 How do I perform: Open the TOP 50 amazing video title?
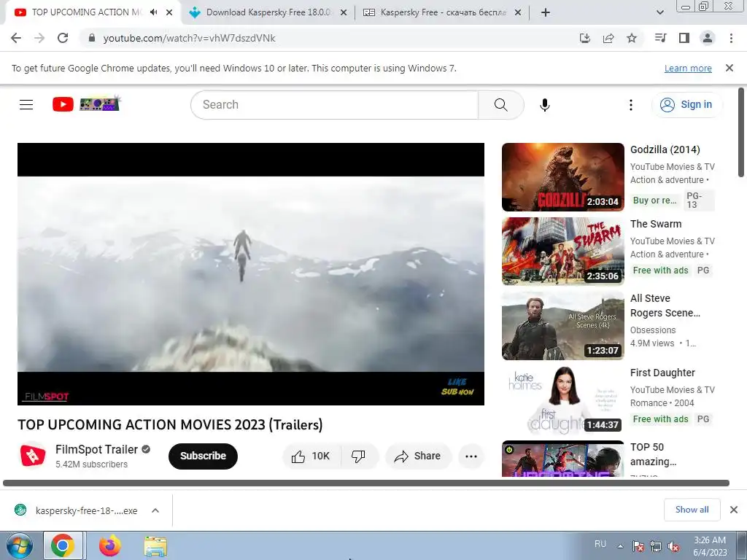(x=653, y=454)
